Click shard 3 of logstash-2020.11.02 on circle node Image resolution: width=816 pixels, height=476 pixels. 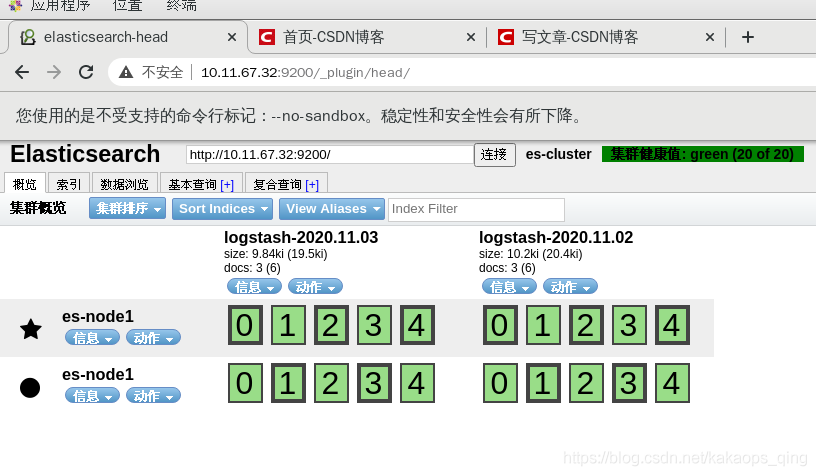click(x=629, y=383)
